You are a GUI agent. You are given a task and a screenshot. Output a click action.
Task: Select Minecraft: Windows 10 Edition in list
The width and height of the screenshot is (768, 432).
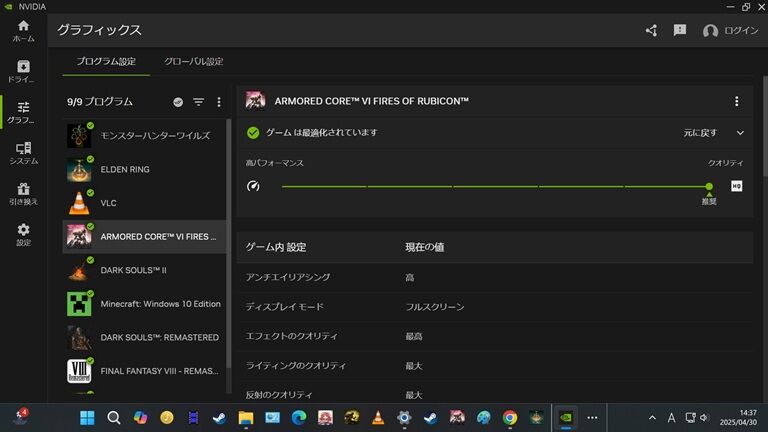(x=144, y=304)
